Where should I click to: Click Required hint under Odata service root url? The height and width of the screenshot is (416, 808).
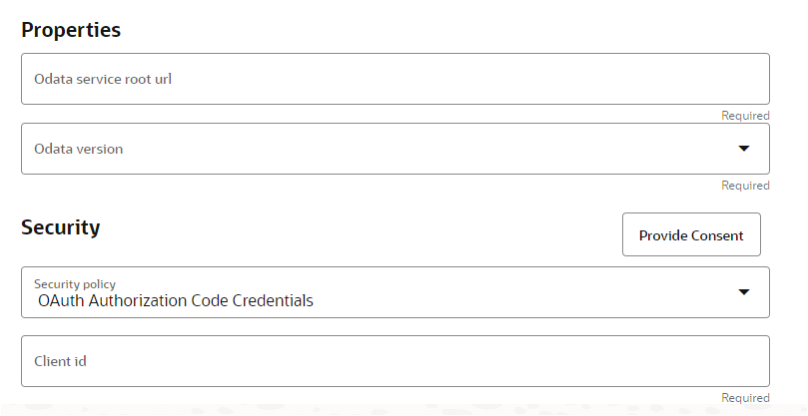pyautogui.click(x=745, y=116)
